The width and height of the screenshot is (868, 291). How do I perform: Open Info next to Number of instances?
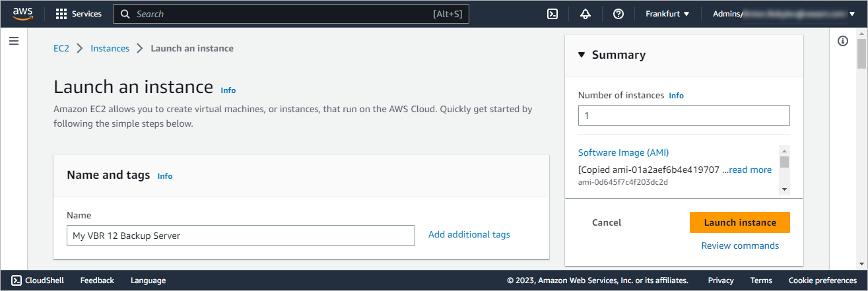[677, 96]
